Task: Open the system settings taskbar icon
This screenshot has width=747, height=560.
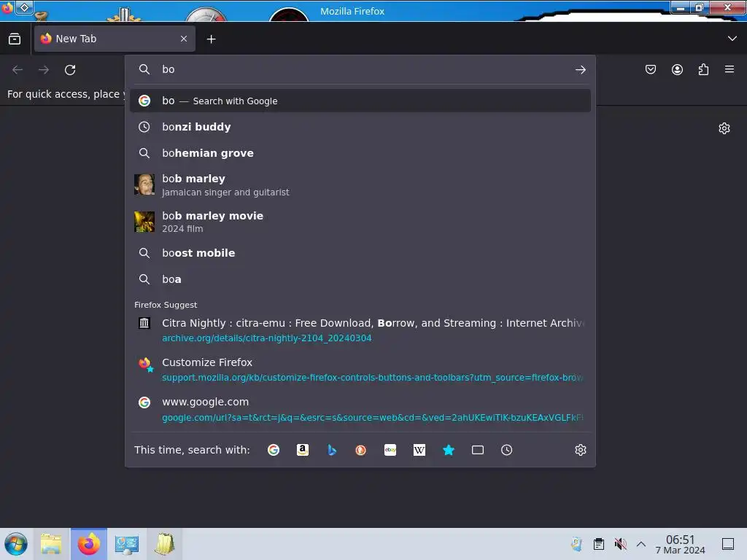Action: click(x=127, y=544)
